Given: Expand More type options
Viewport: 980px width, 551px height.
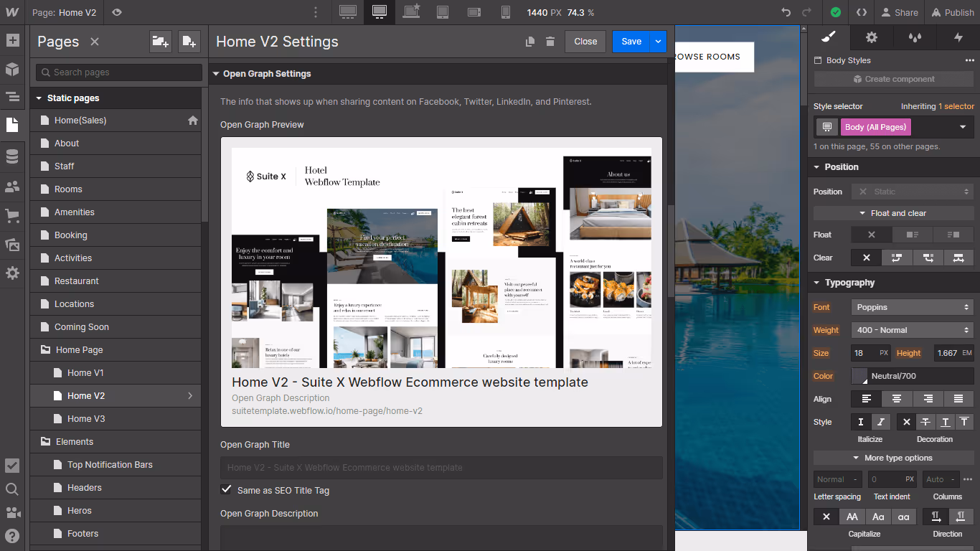Looking at the screenshot, I should [892, 458].
